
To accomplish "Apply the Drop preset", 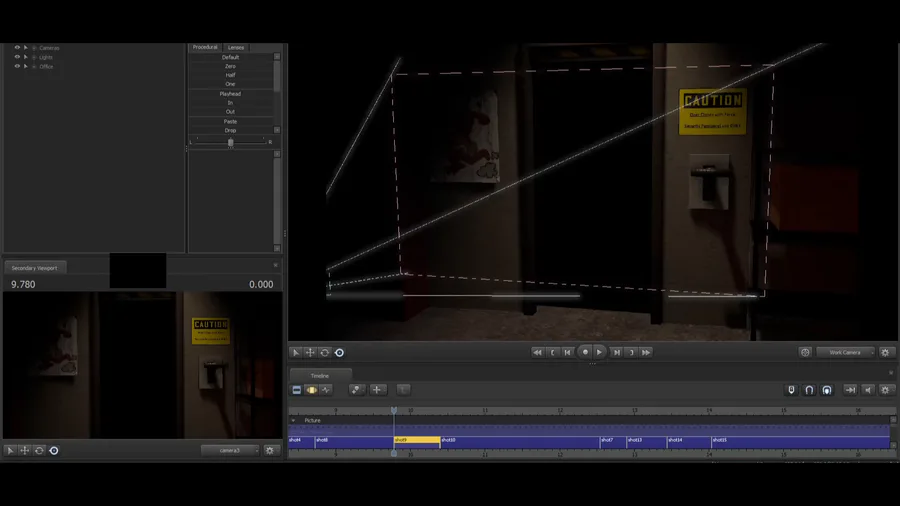I will coord(230,131).
